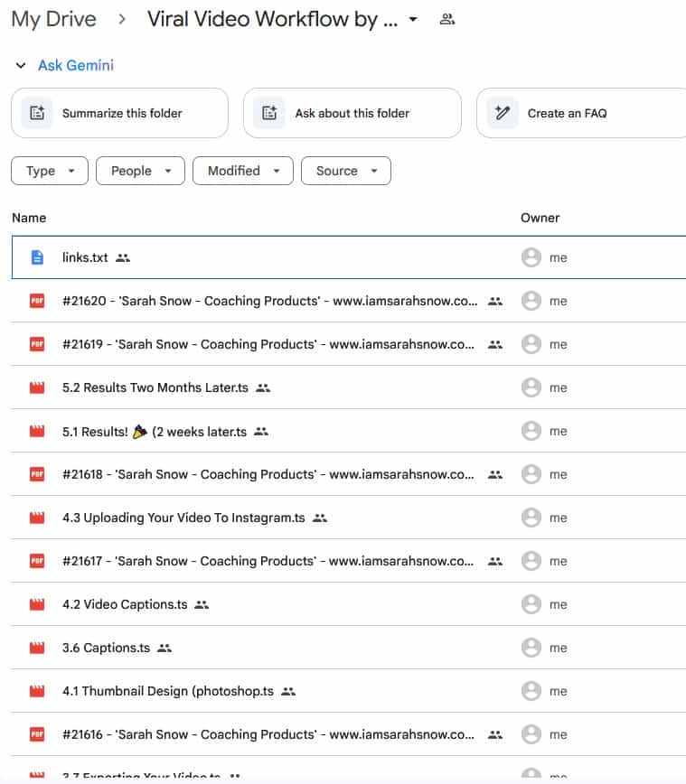Click the video icon for '5.2 Results Two Months Later.ts'
This screenshot has width=686, height=784.
[x=35, y=387]
